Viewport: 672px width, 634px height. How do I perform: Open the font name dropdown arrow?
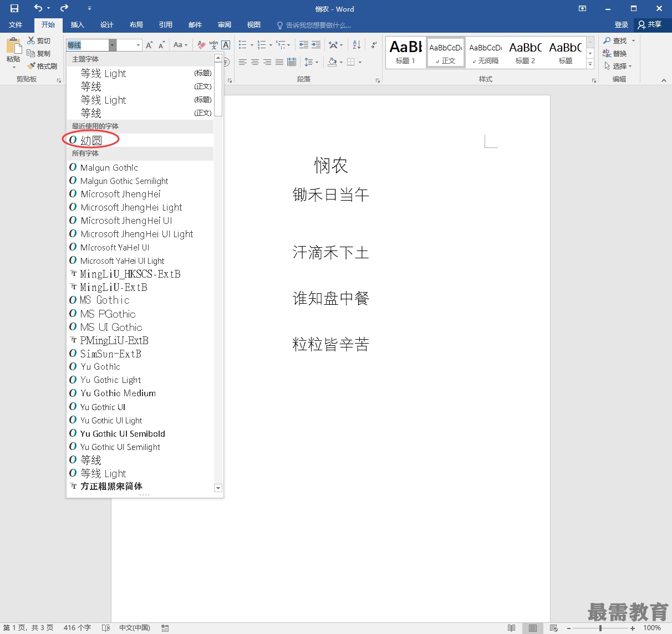click(x=113, y=45)
